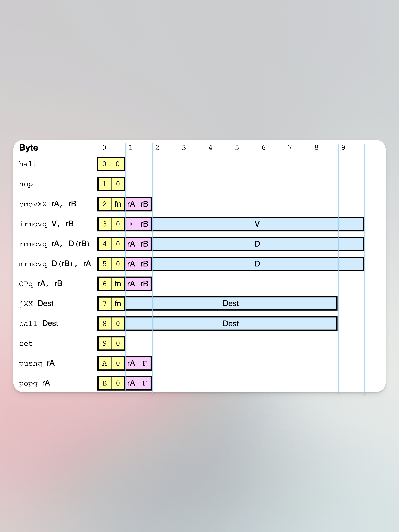Click the 'fn' cell in the OPq row
399x532 pixels.
point(118,284)
